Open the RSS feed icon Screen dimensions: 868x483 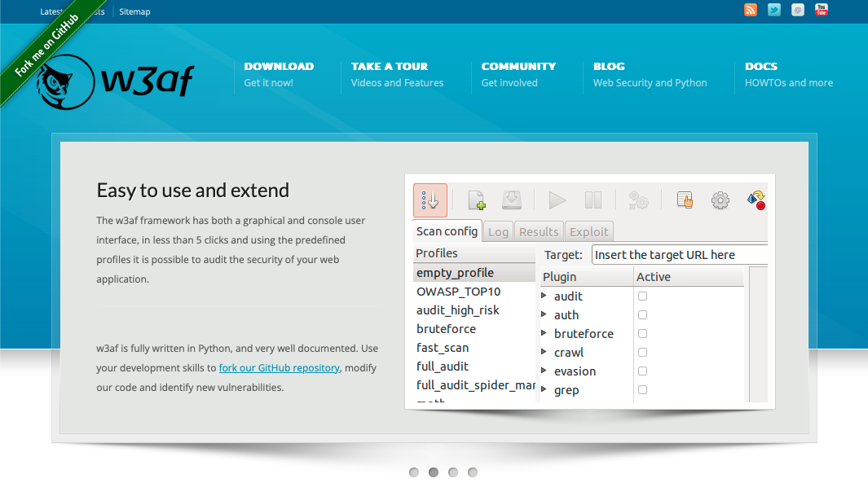click(x=751, y=10)
